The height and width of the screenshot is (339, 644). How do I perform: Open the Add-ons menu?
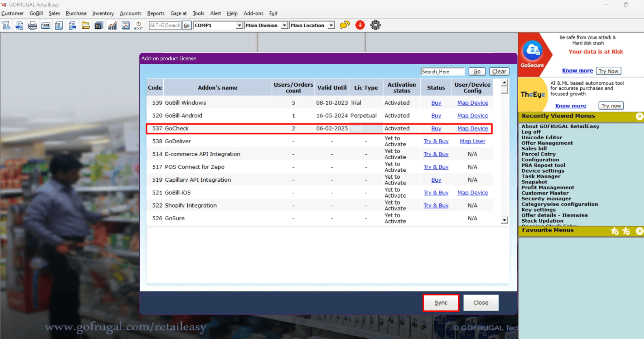pos(253,13)
